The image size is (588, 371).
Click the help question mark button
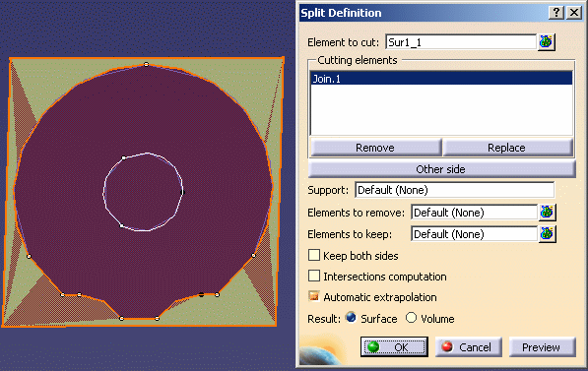556,13
